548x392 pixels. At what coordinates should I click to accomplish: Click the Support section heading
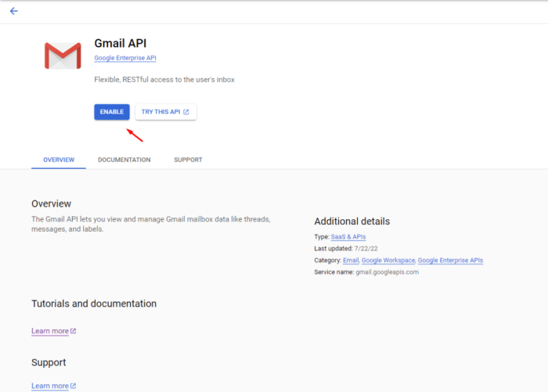click(49, 362)
